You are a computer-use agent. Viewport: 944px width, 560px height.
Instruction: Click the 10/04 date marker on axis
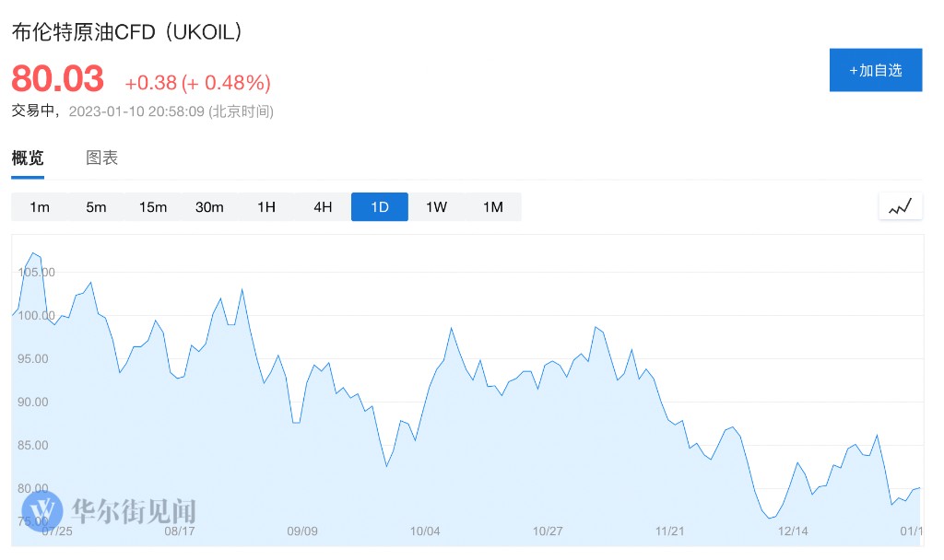pyautogui.click(x=425, y=531)
